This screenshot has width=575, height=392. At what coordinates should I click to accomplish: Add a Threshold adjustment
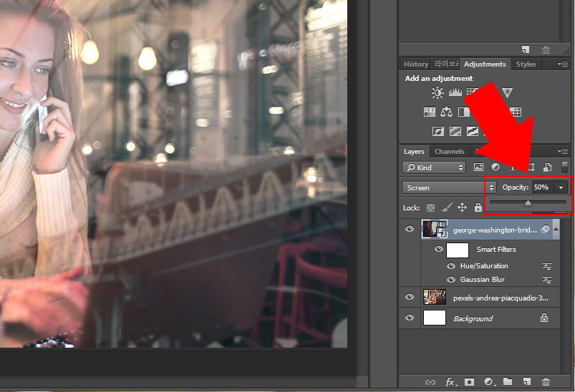[x=473, y=131]
